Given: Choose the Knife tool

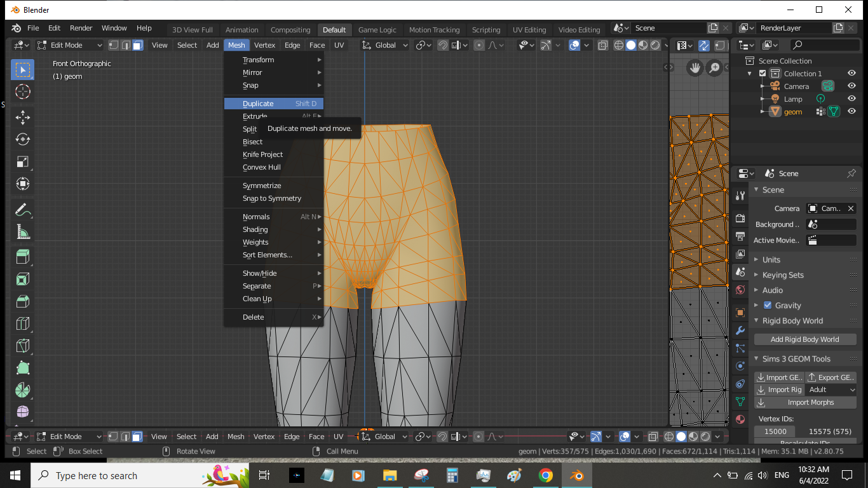Looking at the screenshot, I should pyautogui.click(x=22, y=346).
